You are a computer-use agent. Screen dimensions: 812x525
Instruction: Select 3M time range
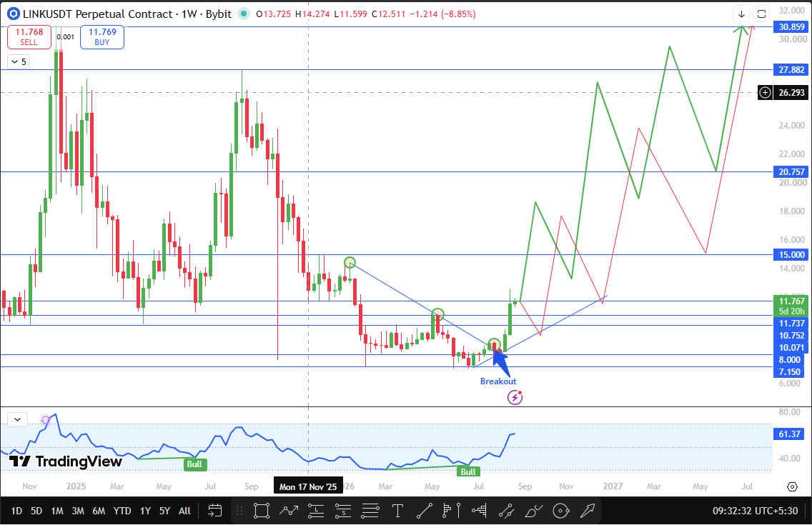point(78,511)
